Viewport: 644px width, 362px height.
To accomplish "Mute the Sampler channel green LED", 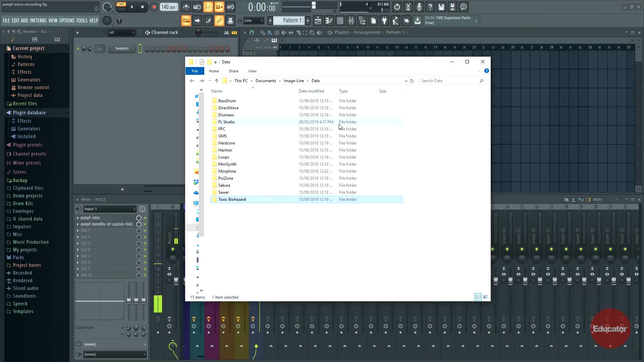I will pos(78,49).
